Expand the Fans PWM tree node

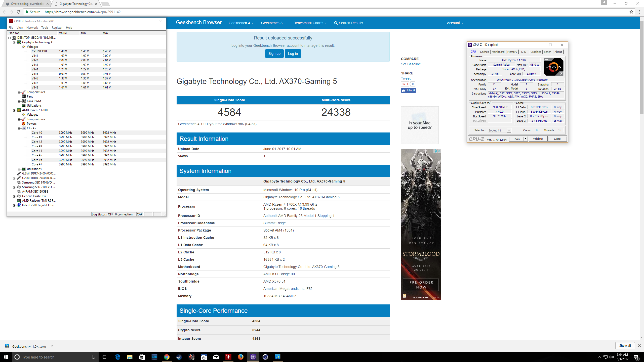pyautogui.click(x=19, y=101)
